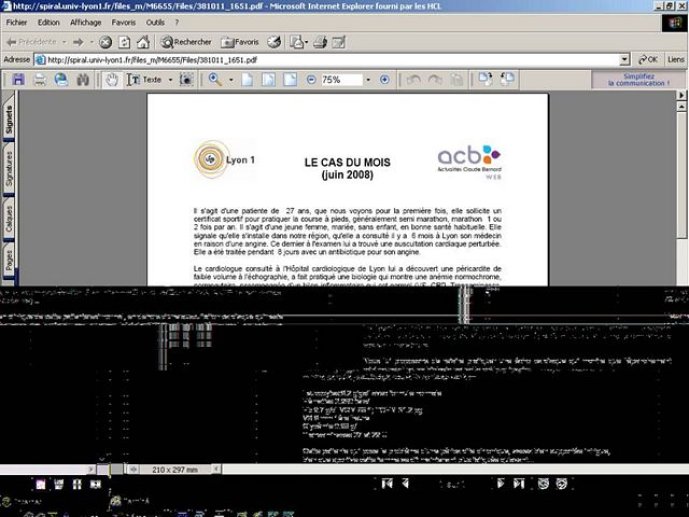This screenshot has width=689, height=517.
Task: Open the forward history dropdown arrow
Action: click(x=91, y=42)
